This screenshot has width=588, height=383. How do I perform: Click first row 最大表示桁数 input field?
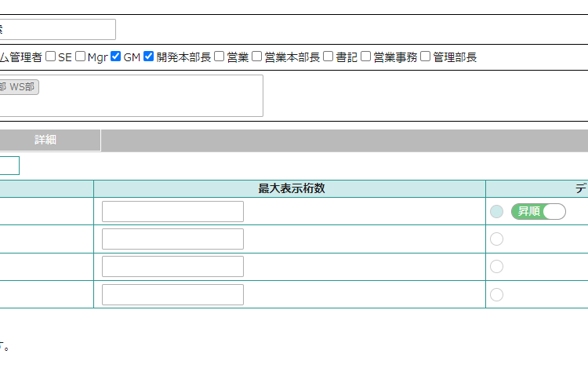172,211
